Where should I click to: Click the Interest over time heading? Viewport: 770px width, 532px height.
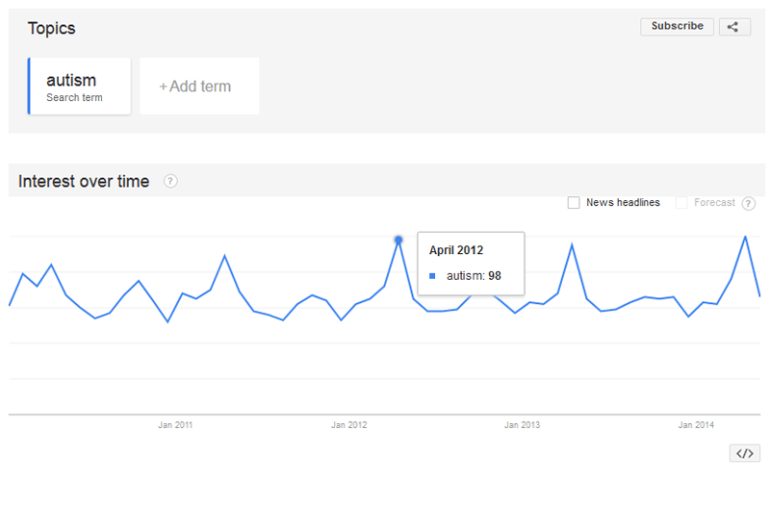(x=84, y=181)
